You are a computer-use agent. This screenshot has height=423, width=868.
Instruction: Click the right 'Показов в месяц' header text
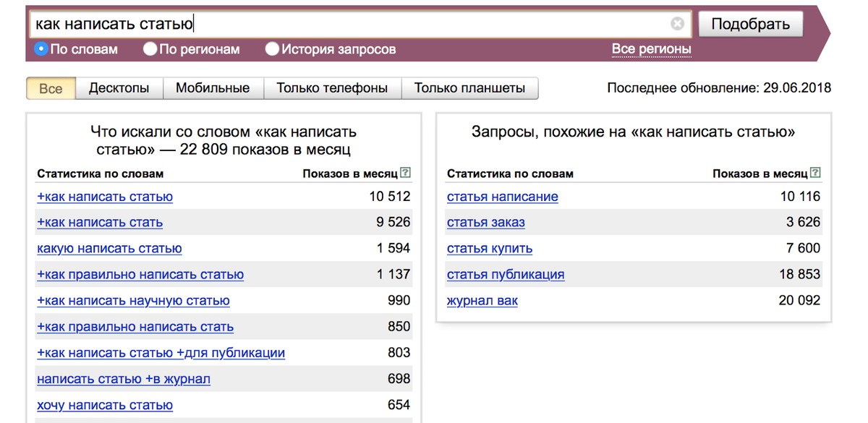760,174
